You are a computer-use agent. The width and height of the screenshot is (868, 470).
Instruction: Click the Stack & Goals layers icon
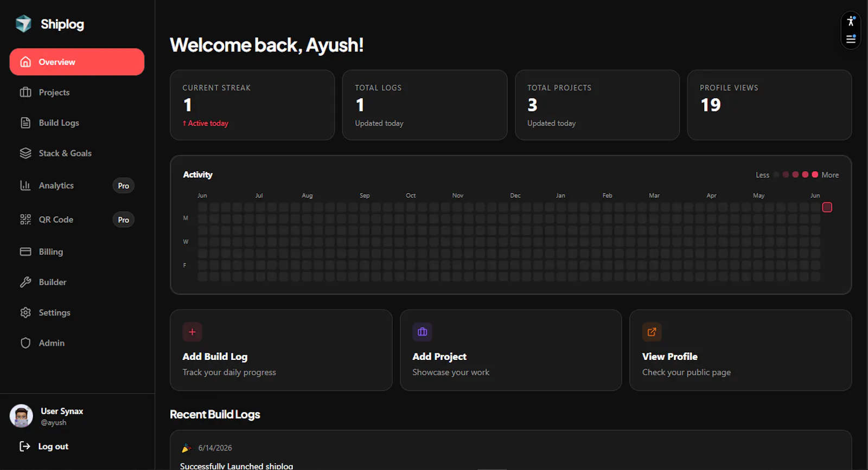(25, 153)
